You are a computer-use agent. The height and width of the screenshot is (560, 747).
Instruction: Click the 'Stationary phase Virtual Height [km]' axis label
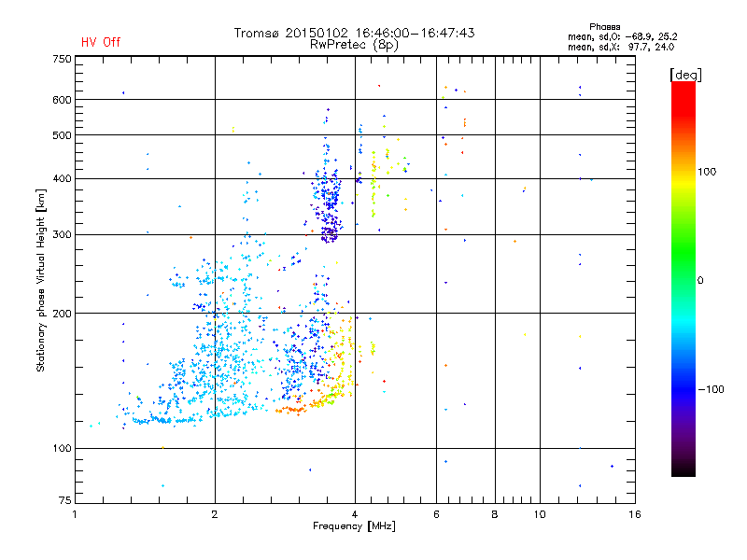[41, 280]
